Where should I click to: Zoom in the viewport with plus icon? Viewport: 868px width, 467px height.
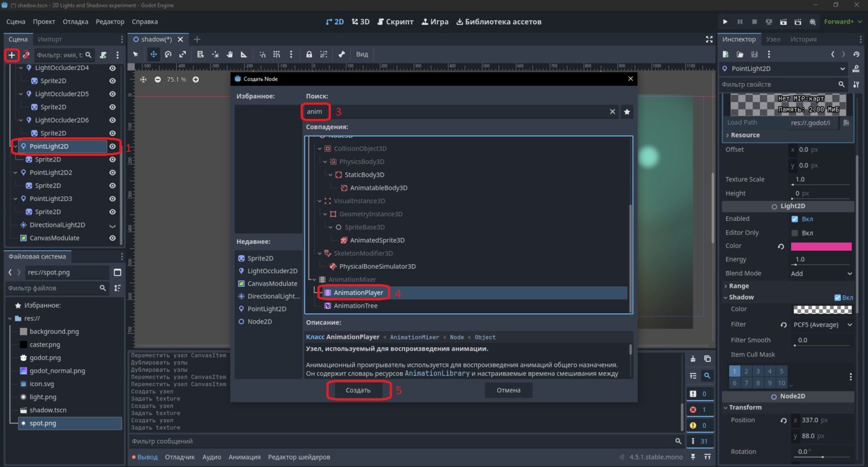tap(196, 80)
